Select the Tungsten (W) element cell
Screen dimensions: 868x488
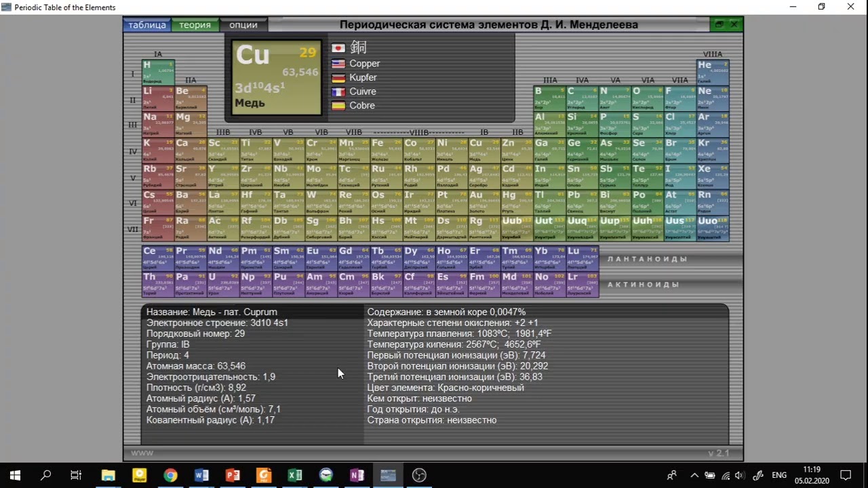pyautogui.click(x=321, y=202)
